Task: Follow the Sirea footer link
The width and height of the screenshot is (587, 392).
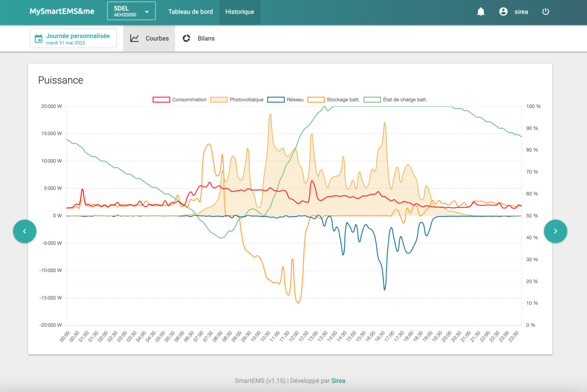Action: point(339,381)
